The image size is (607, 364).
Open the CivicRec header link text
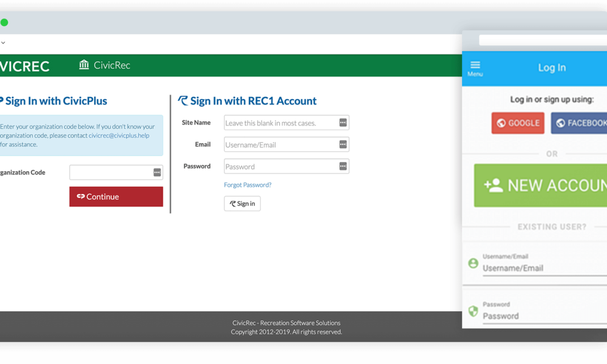[x=112, y=65]
